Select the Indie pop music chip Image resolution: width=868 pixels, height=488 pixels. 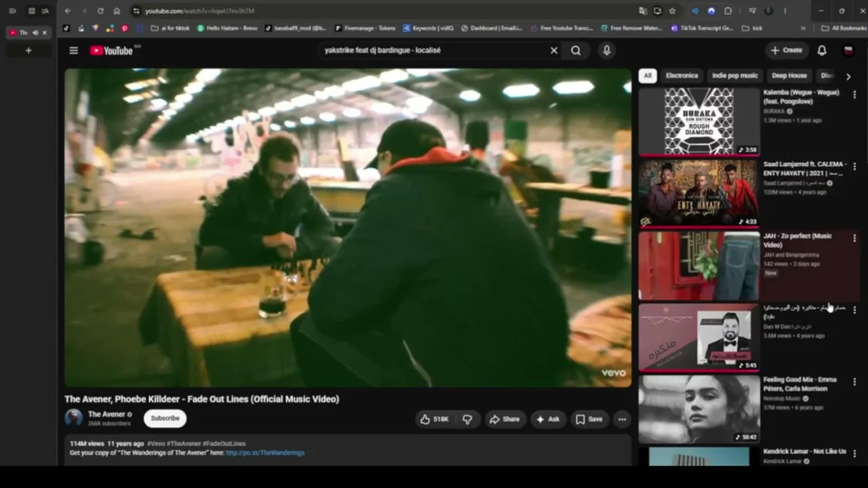pyautogui.click(x=734, y=76)
